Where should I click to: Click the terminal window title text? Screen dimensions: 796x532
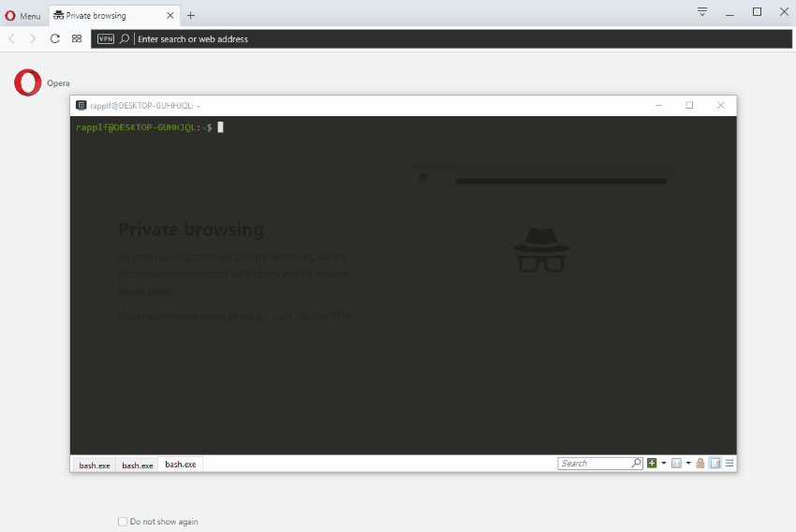(x=145, y=106)
